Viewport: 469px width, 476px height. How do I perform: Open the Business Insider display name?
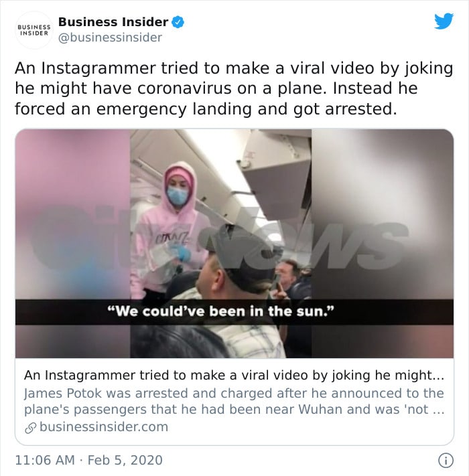pos(113,22)
